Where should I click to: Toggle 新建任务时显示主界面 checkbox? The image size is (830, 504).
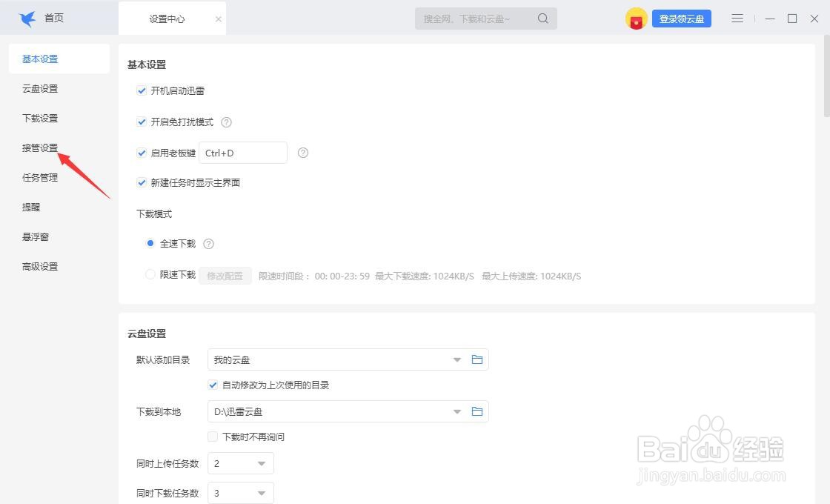pyautogui.click(x=142, y=182)
